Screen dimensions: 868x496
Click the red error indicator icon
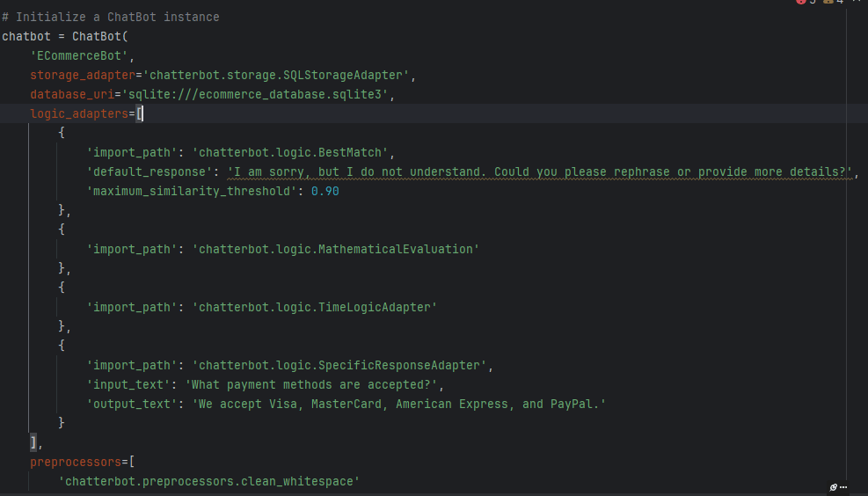coord(801,2)
